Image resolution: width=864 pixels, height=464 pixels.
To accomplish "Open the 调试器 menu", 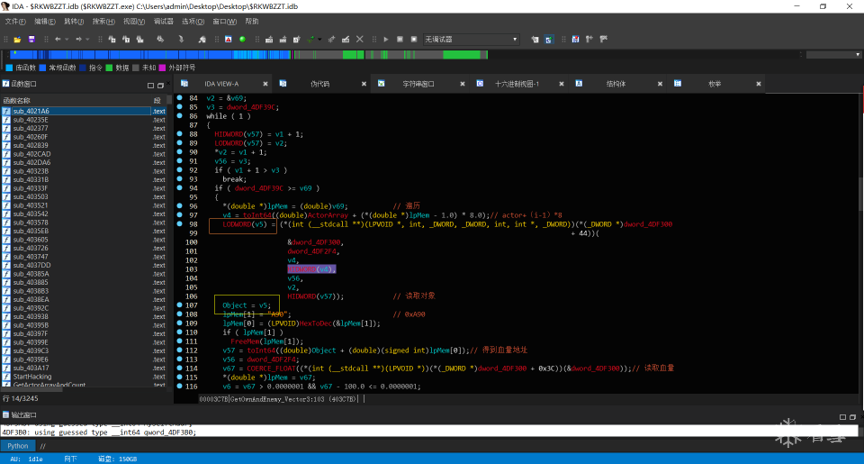I will coord(163,21).
